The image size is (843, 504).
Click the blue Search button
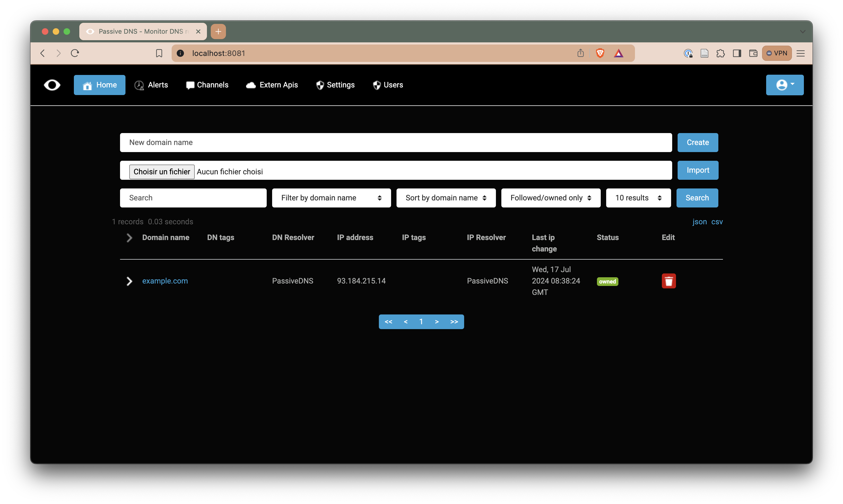(x=697, y=198)
